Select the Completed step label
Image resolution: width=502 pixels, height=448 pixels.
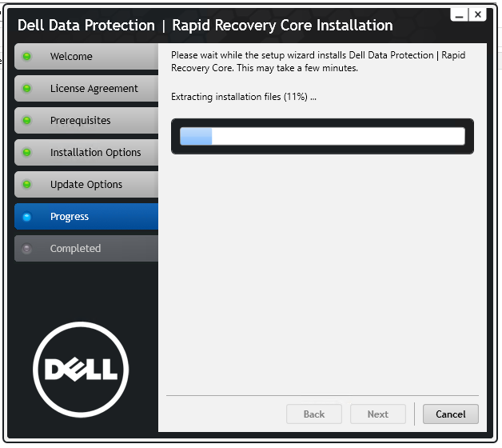[76, 249]
